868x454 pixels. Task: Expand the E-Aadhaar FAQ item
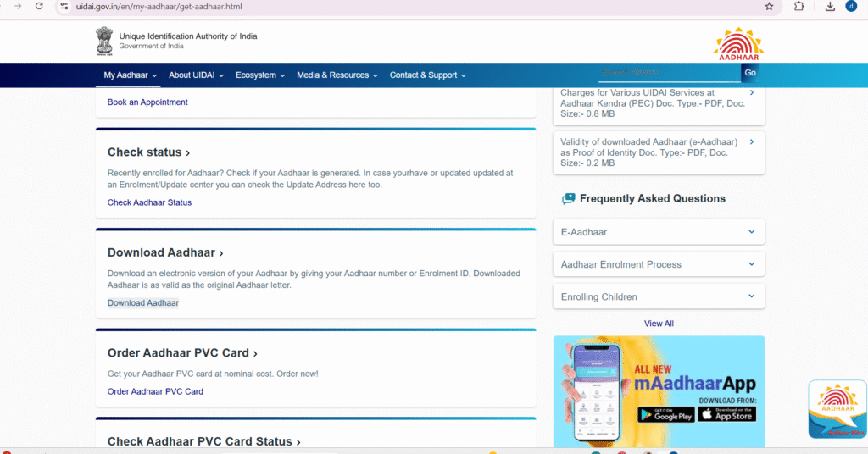tap(659, 232)
